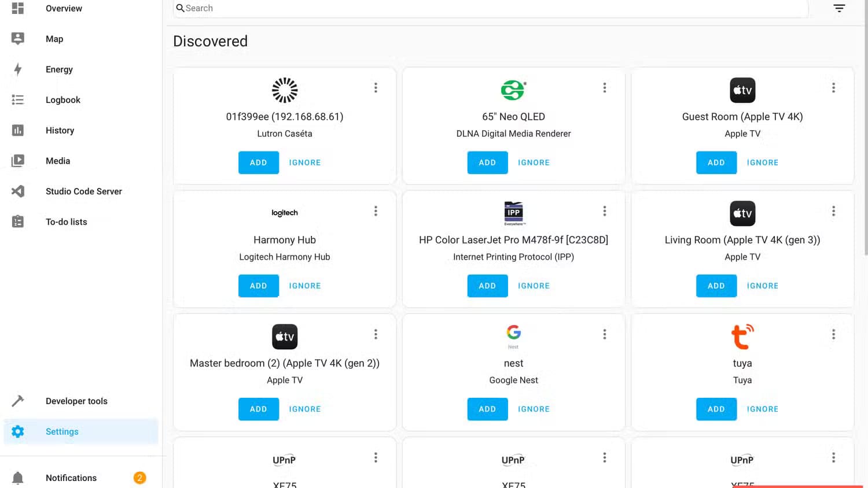This screenshot has width=868, height=488.
Task: Click the notification count badge
Action: [139, 478]
